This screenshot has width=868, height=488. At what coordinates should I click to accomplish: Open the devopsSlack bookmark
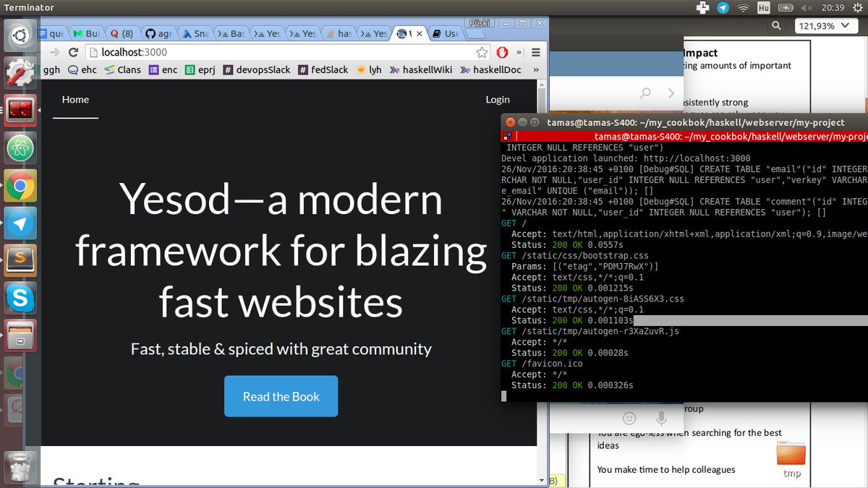click(x=257, y=70)
